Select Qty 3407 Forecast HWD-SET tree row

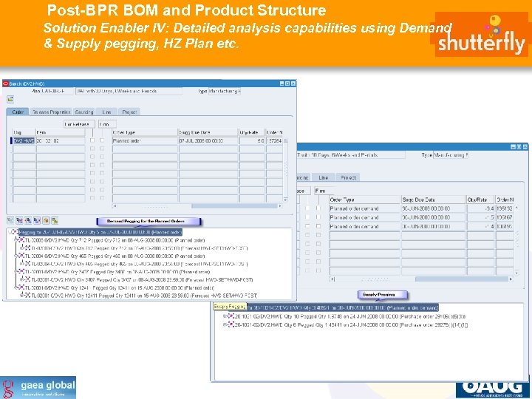[x=142, y=279]
